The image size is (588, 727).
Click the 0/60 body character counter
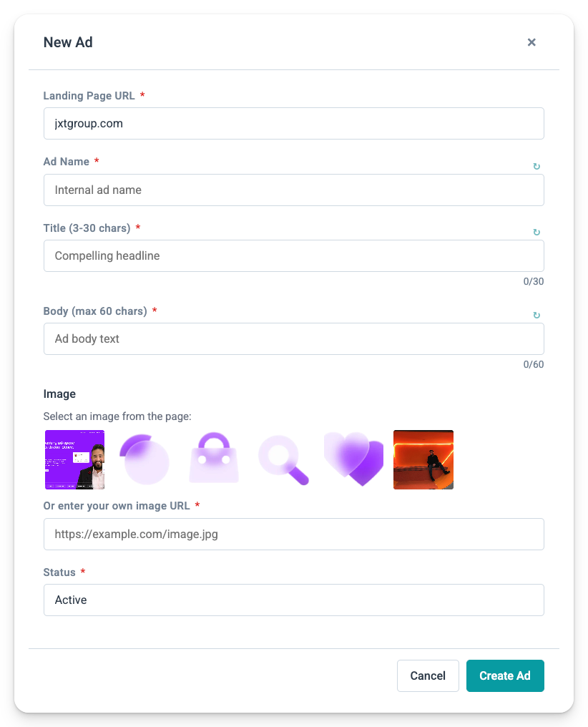[x=534, y=364]
